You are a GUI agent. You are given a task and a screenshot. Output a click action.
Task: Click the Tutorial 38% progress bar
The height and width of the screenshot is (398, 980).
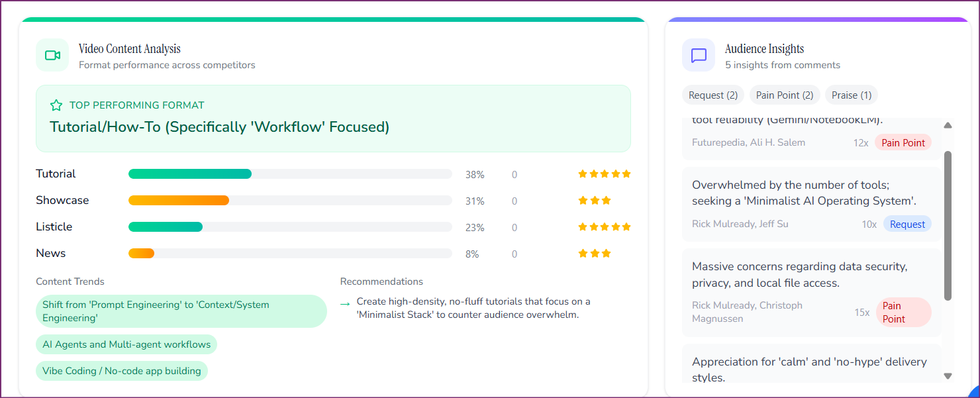190,174
